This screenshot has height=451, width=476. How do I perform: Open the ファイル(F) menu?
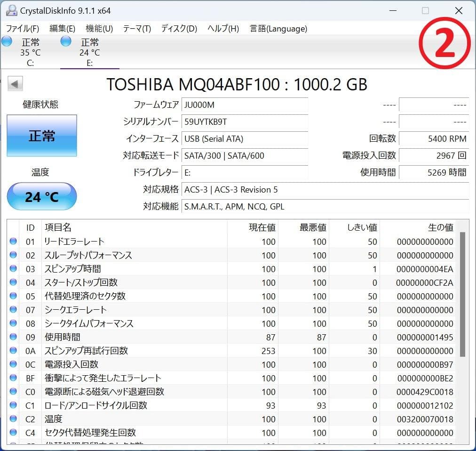(x=23, y=29)
